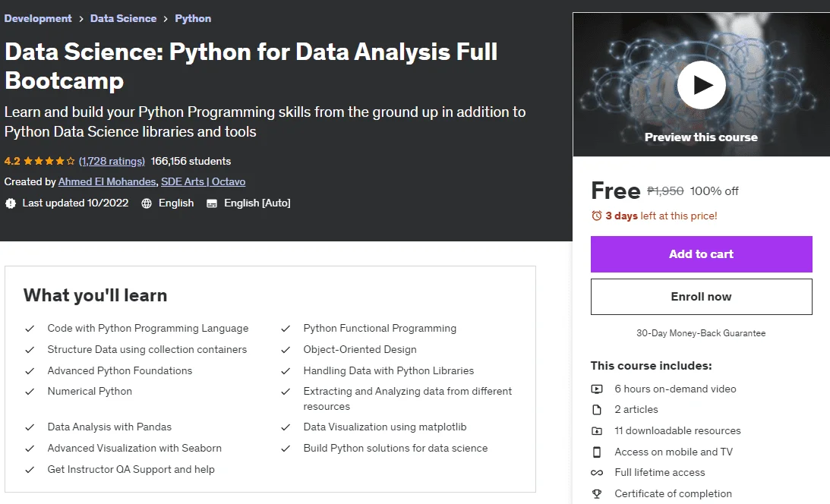
Task: Open the 1,728 ratings link
Action: coord(112,162)
